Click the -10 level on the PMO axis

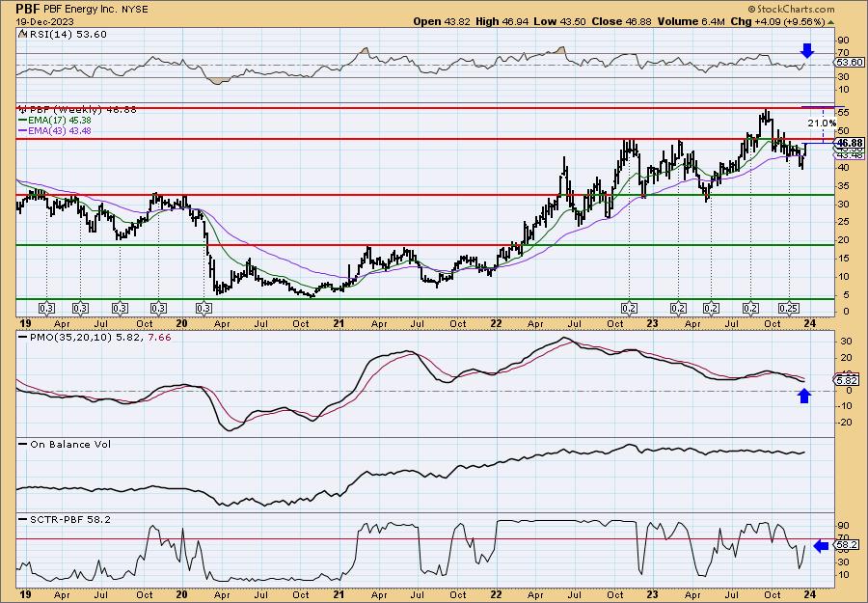(845, 406)
